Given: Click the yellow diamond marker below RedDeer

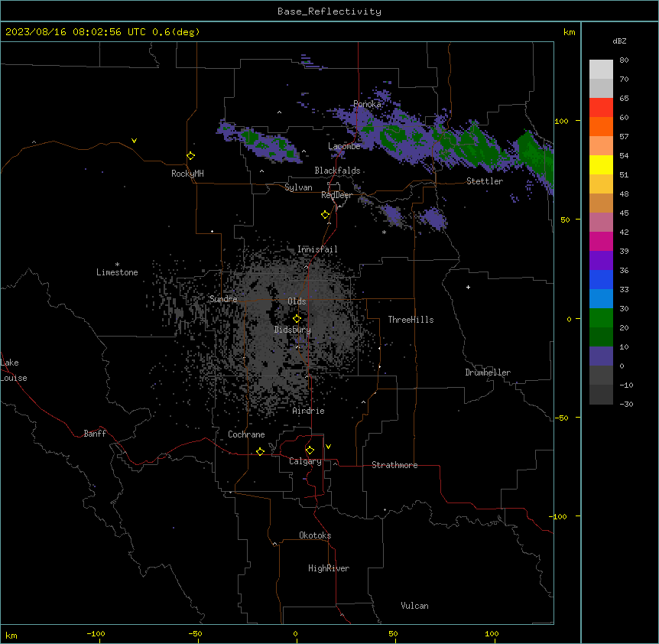Looking at the screenshot, I should (x=326, y=215).
